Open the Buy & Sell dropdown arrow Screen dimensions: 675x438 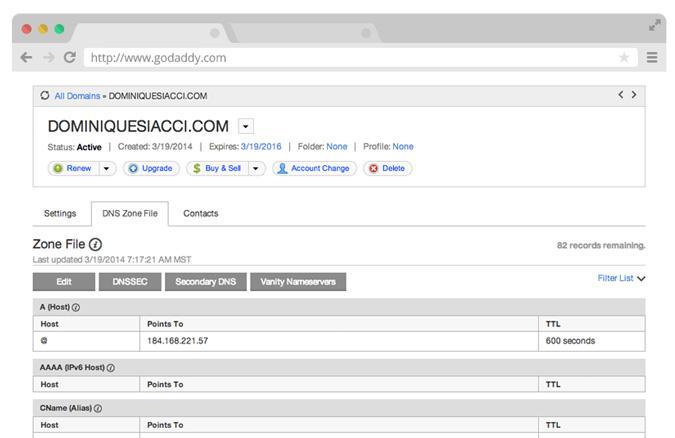(x=257, y=169)
